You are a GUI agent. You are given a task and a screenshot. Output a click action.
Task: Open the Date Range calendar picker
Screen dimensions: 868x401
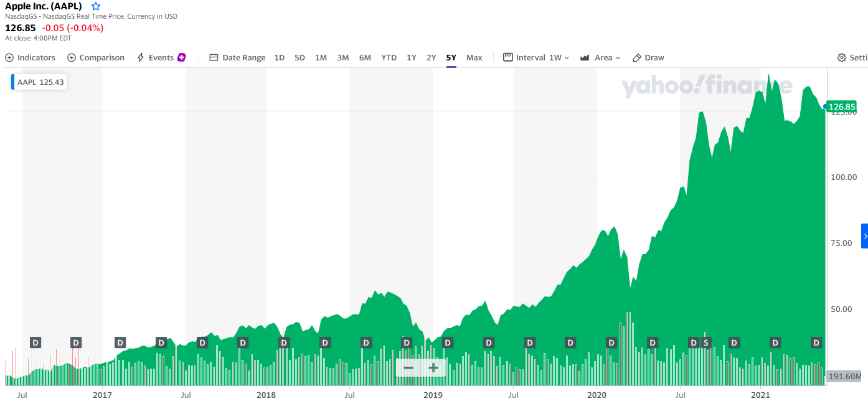(237, 58)
